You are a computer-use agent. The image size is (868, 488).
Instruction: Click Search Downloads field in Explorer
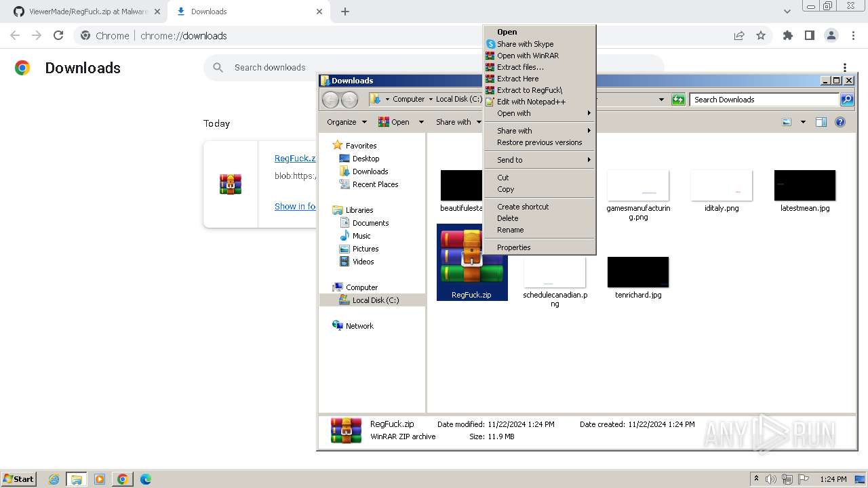(x=765, y=100)
